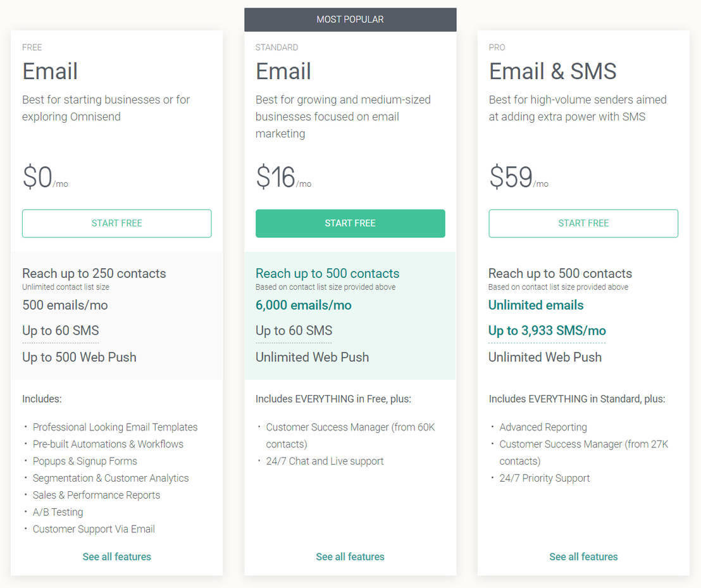The image size is (701, 588).
Task: Open See all features for Free plan
Action: click(x=116, y=557)
